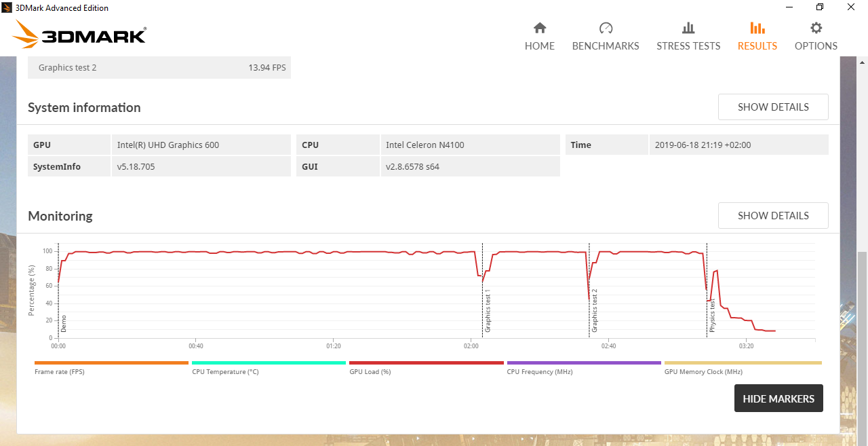Click the 3DMark logo
The height and width of the screenshot is (446, 868).
(x=79, y=35)
